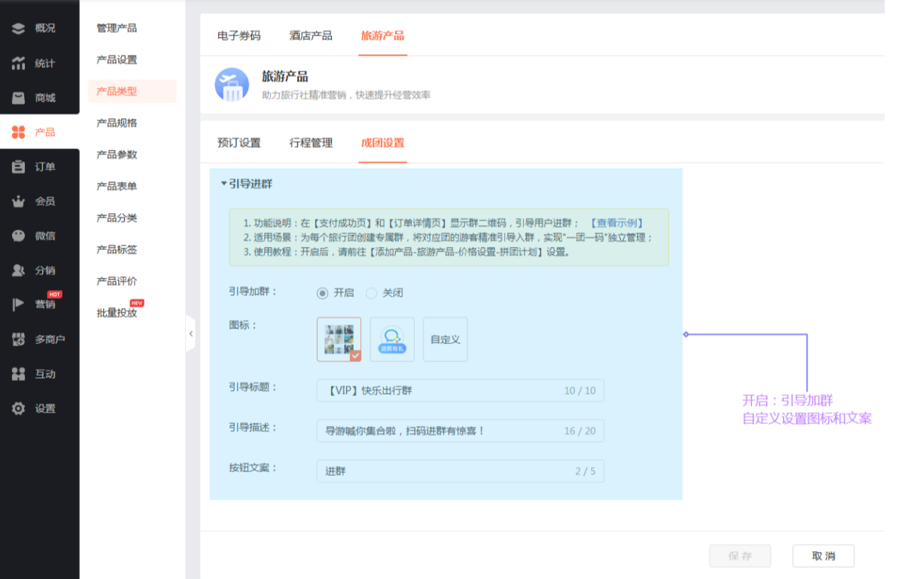Switch to the 行程管理 tab

point(311,143)
